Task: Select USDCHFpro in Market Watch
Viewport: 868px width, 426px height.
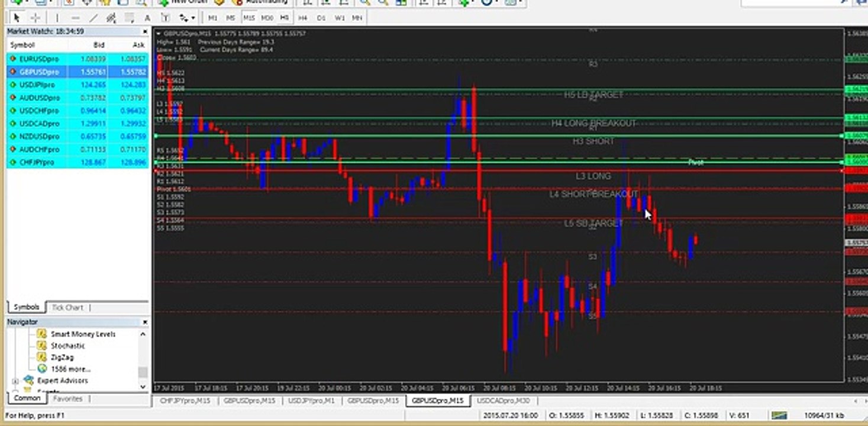Action: [x=78, y=111]
